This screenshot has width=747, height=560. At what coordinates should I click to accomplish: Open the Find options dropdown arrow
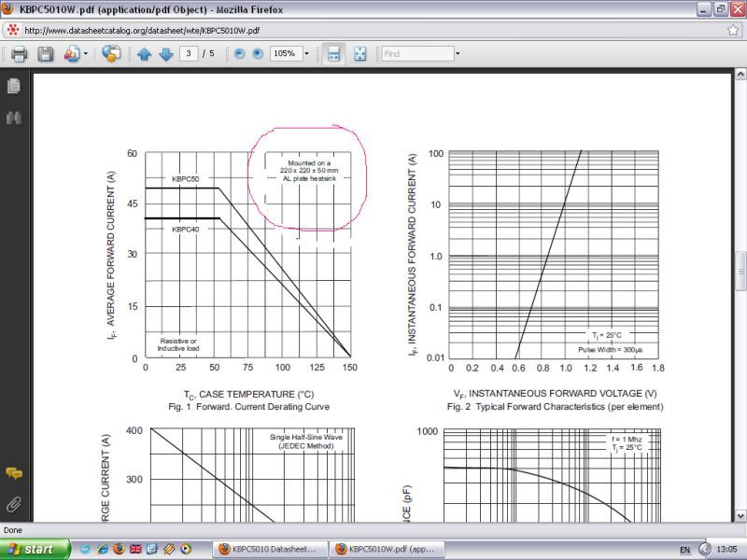point(458,54)
